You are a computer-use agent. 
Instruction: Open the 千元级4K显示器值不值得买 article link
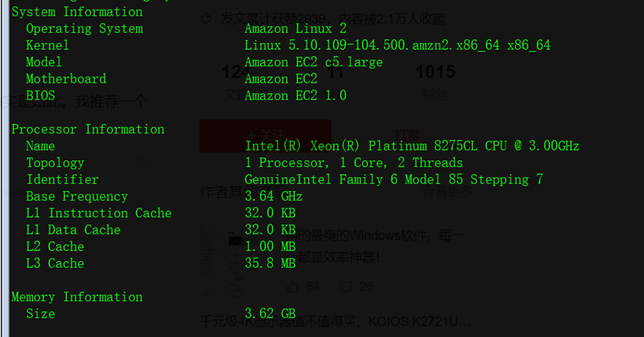[x=335, y=321]
